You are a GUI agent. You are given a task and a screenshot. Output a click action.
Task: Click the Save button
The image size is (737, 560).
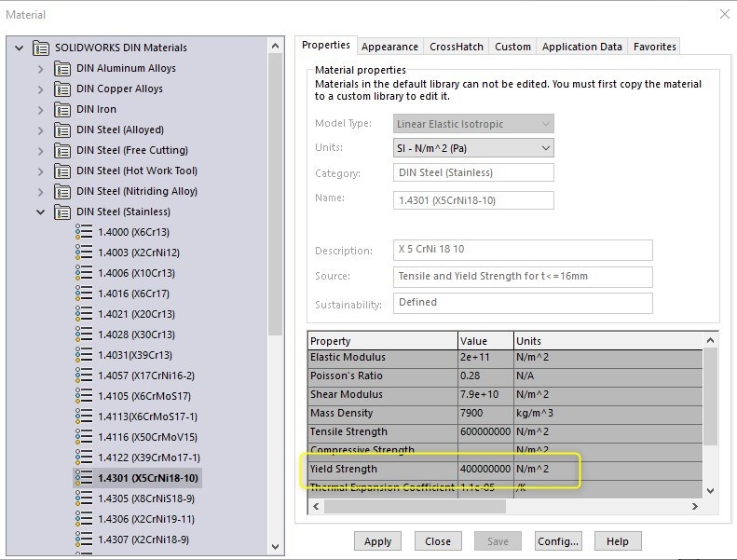498,541
